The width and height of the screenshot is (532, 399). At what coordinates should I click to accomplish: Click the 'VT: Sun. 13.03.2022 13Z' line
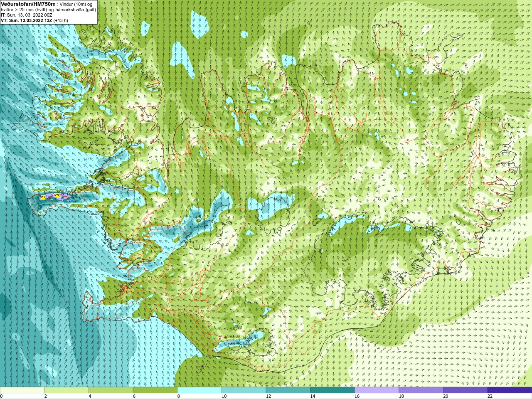coord(27,20)
